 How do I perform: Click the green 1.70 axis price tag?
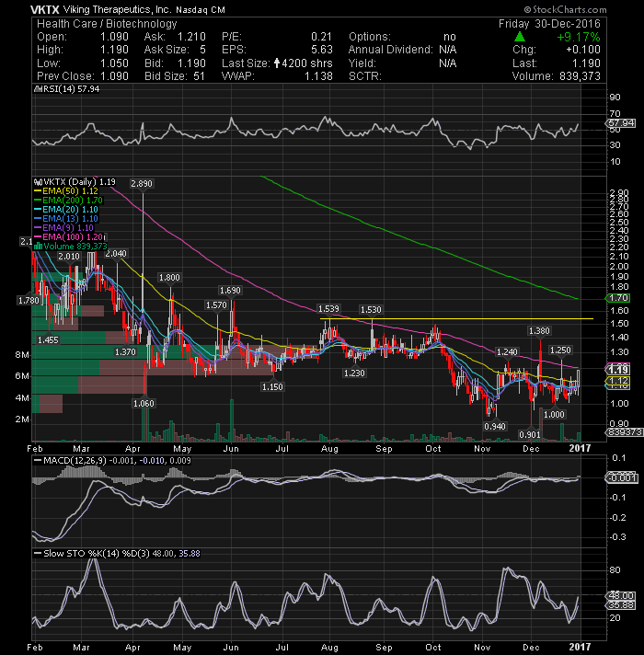click(x=618, y=298)
